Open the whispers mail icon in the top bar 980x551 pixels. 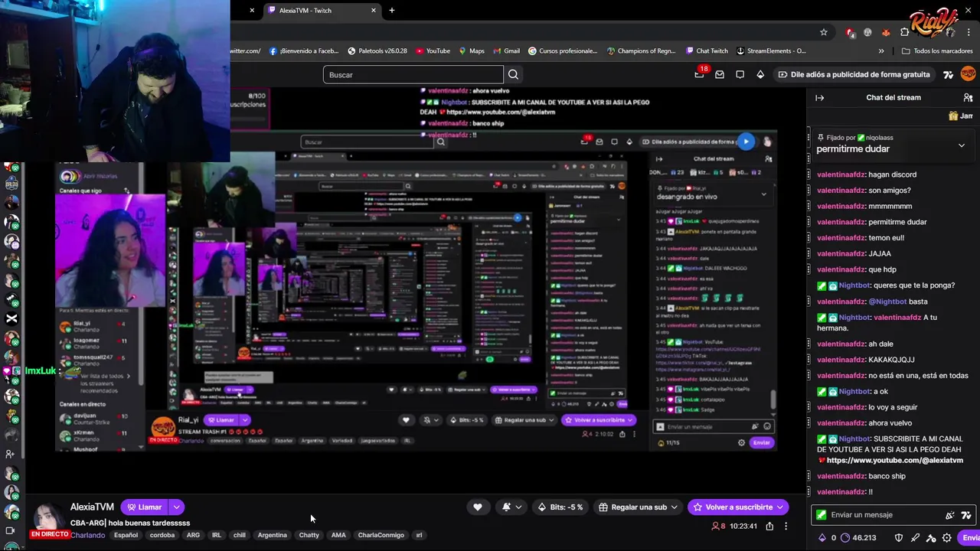[720, 74]
